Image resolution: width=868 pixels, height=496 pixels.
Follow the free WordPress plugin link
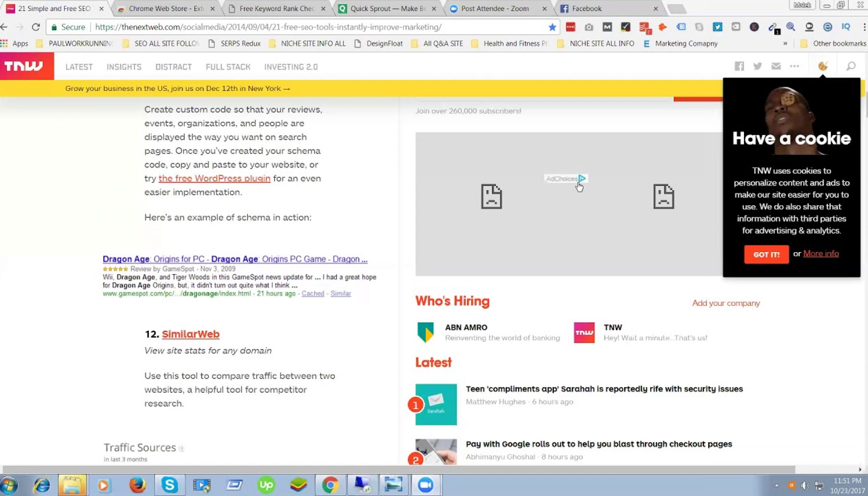tap(215, 179)
